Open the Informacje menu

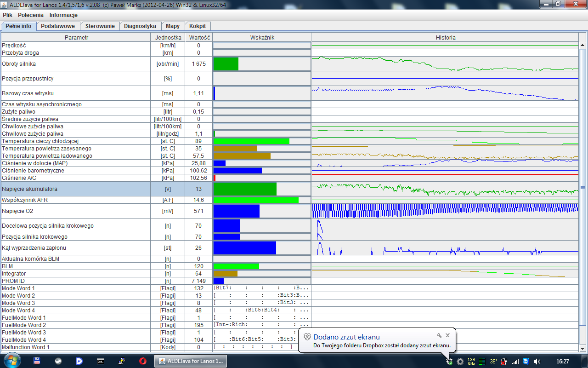pos(63,15)
